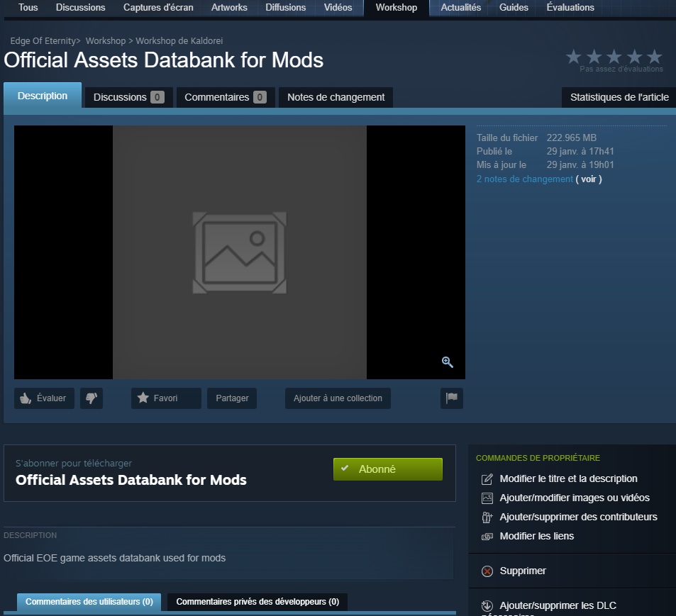Click the published date 29 janv. à 17h41
676x616 pixels.
click(580, 151)
